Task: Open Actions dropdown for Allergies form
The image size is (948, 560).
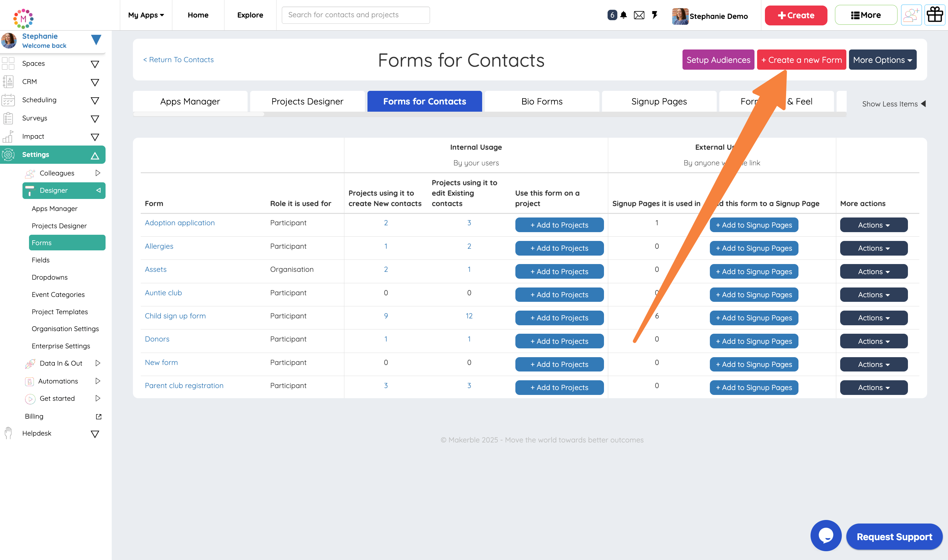Action: [873, 248]
